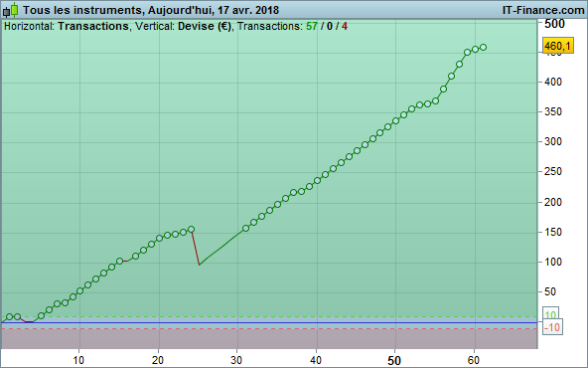Click the 200 value on vertical axis
This screenshot has width=588, height=368.
[x=553, y=203]
